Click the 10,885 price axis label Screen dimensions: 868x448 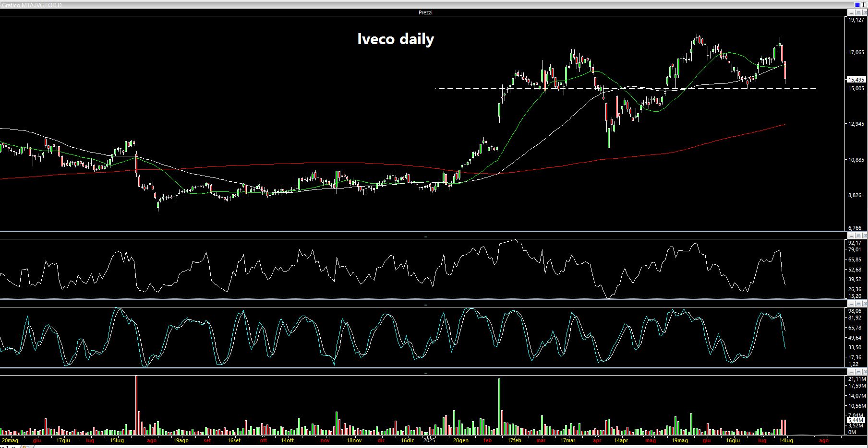[x=856, y=160]
